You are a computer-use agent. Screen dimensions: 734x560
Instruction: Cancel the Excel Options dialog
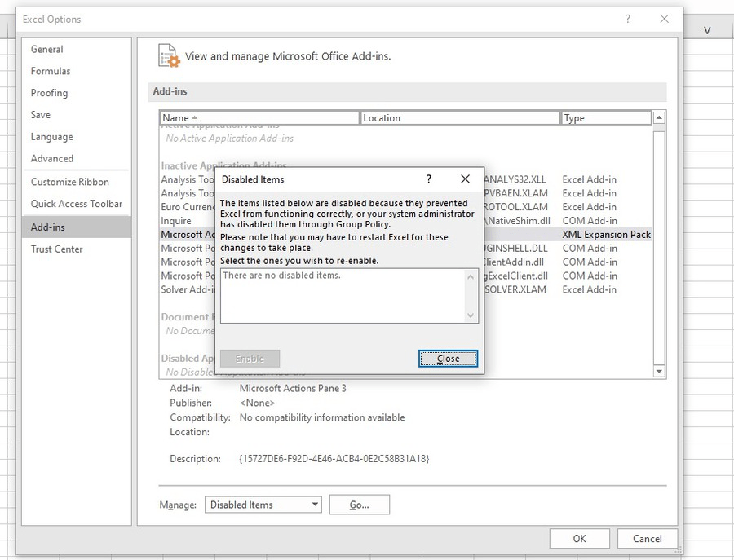[x=647, y=538]
